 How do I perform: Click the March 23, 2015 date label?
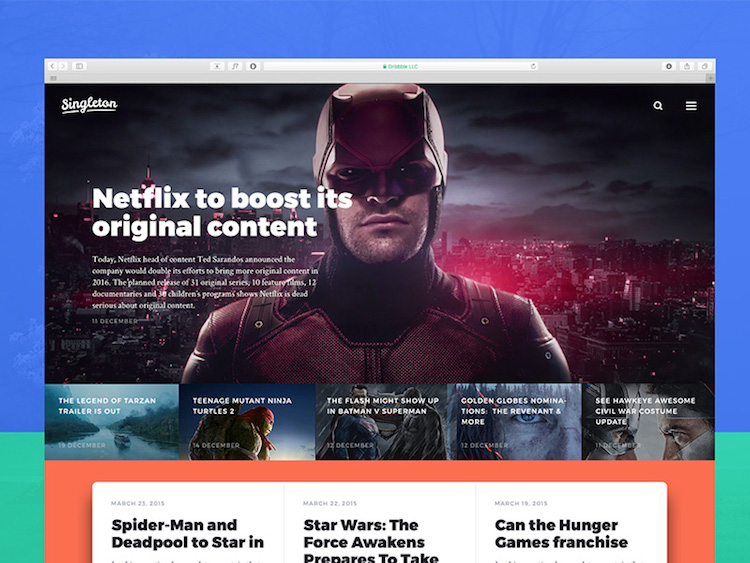138,503
